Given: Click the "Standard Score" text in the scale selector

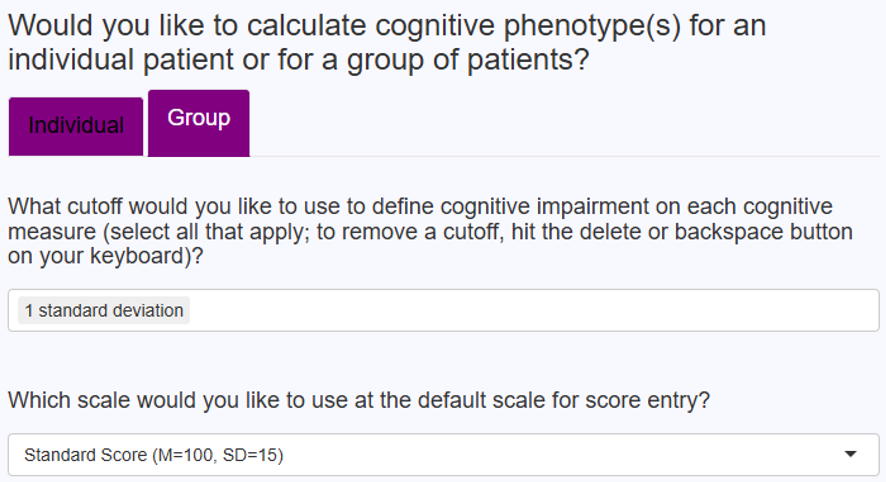Looking at the screenshot, I should coord(84,455).
